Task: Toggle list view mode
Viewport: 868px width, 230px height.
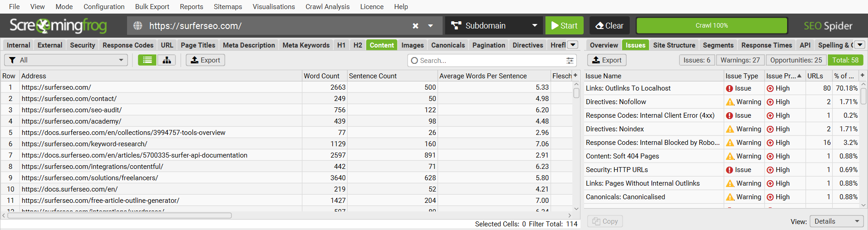Action: click(x=147, y=60)
